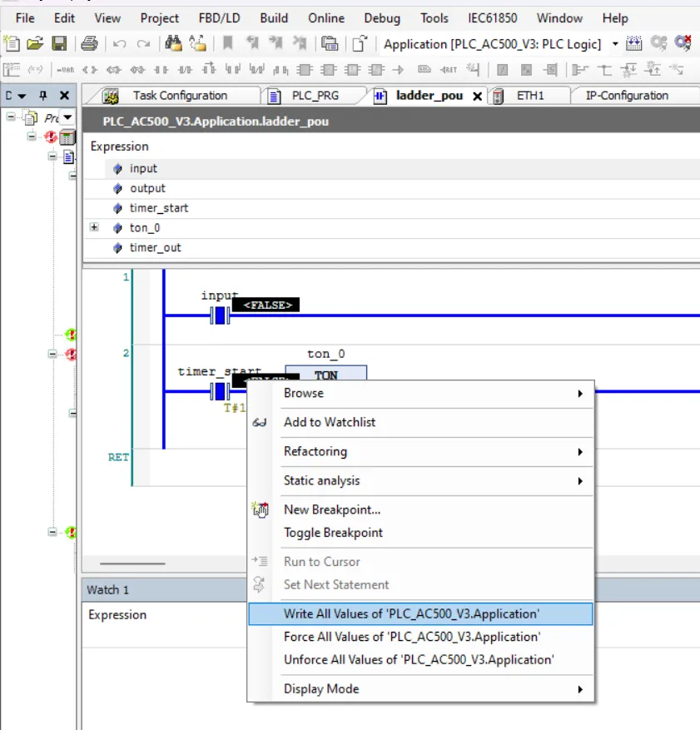This screenshot has height=730, width=700.
Task: Save the project using the floppy disk icon
Action: 59,44
